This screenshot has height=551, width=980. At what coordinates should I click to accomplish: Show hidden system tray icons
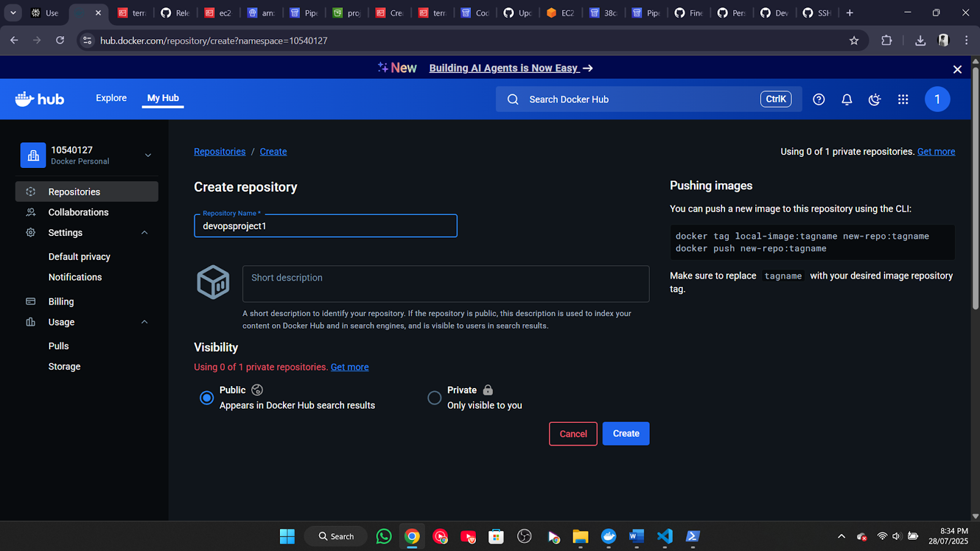tap(842, 536)
